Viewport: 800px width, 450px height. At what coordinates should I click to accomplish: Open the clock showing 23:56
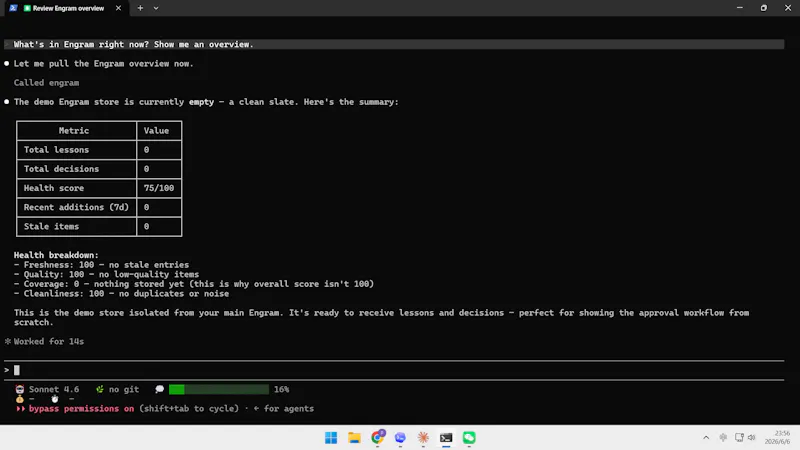click(x=778, y=438)
